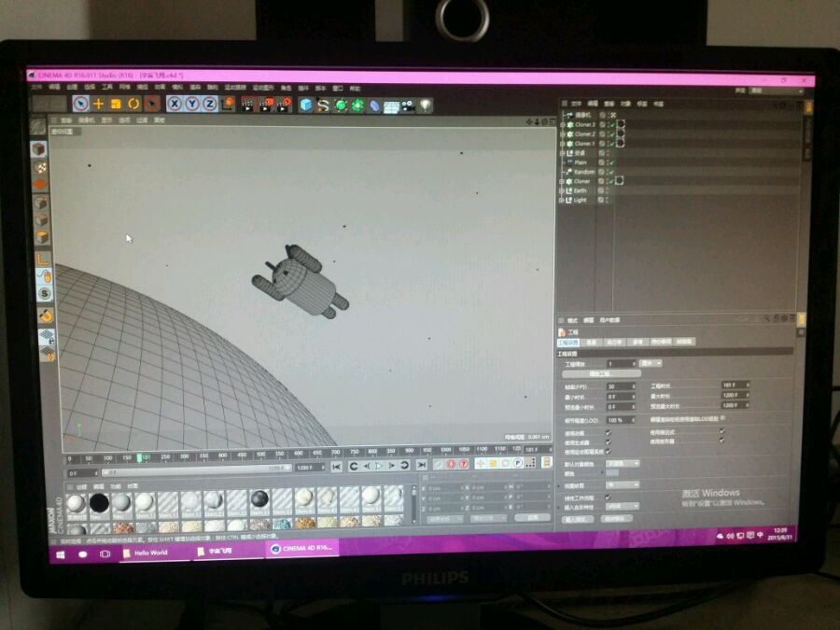Select the black material ball thumbnail

tap(99, 504)
